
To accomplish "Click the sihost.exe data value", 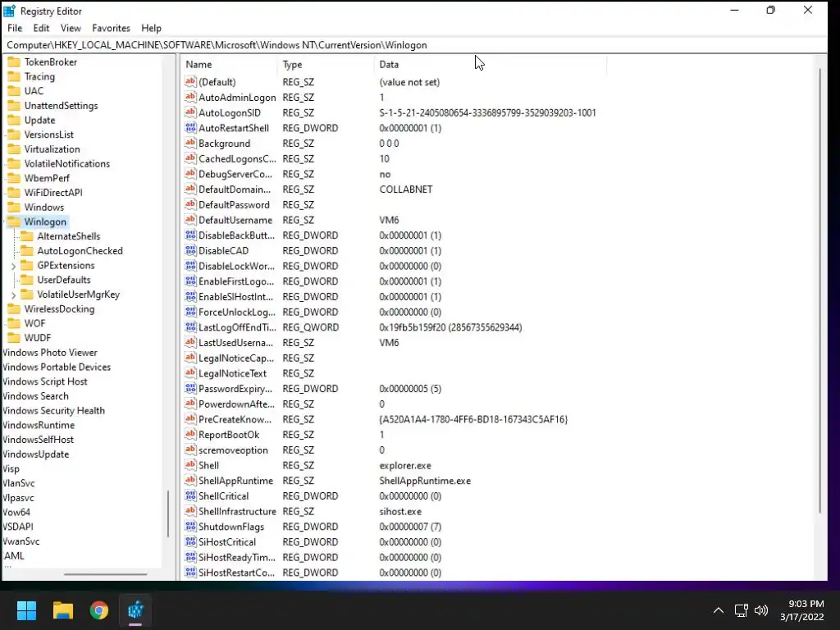I will click(400, 512).
